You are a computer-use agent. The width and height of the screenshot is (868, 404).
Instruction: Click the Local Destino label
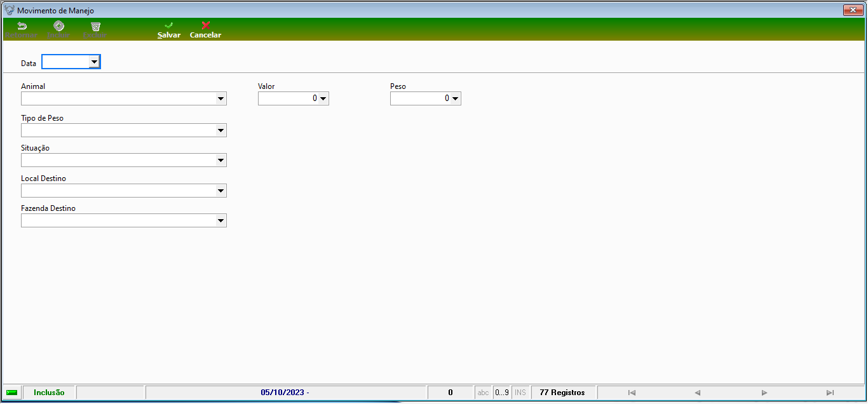(x=43, y=178)
